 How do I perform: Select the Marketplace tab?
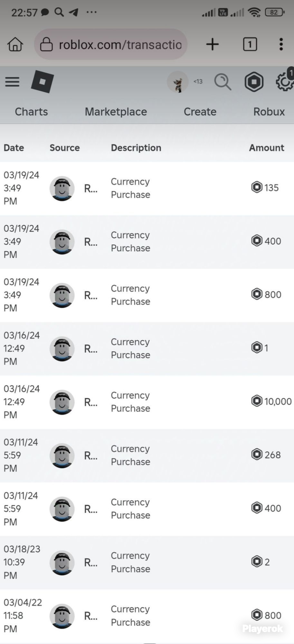[116, 112]
